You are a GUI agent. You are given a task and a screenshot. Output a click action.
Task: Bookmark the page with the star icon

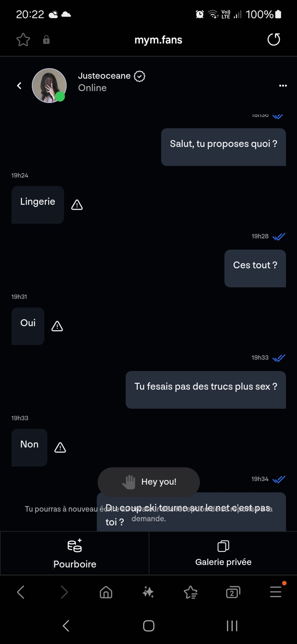[23, 40]
